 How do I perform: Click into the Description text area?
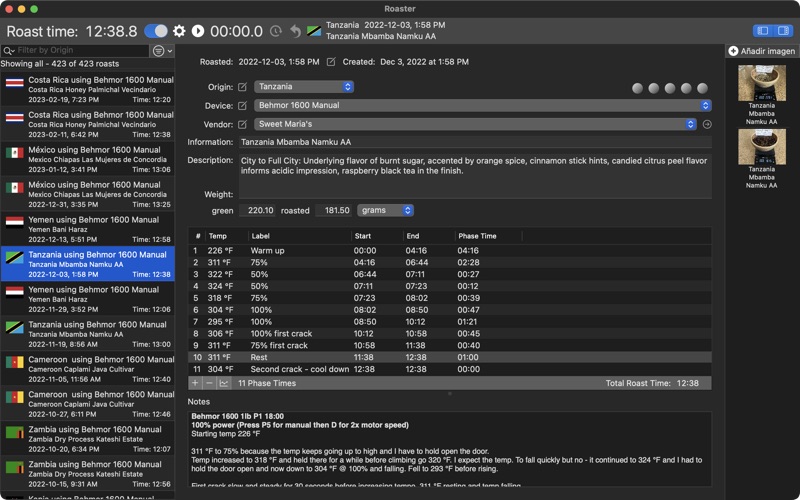(475, 176)
